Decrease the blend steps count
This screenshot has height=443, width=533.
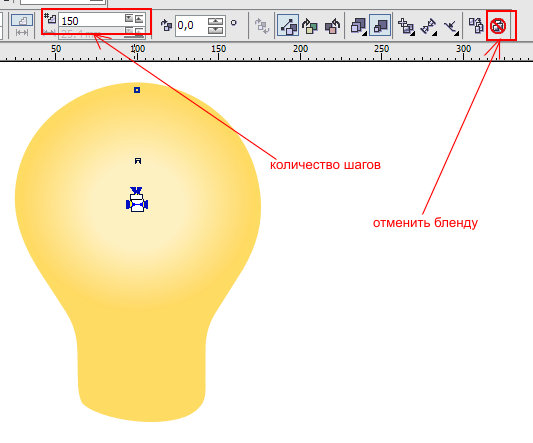(x=129, y=18)
